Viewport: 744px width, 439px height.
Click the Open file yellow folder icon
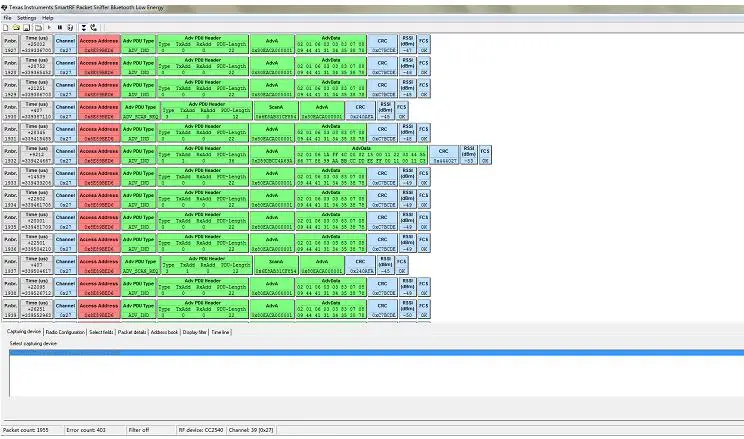(x=16, y=28)
